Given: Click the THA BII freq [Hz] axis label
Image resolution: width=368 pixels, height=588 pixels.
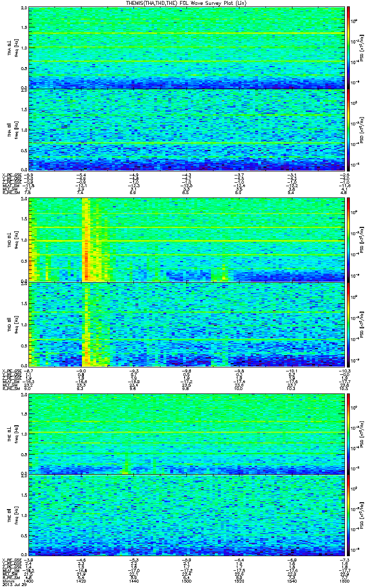Looking at the screenshot, I should [x=12, y=129].
